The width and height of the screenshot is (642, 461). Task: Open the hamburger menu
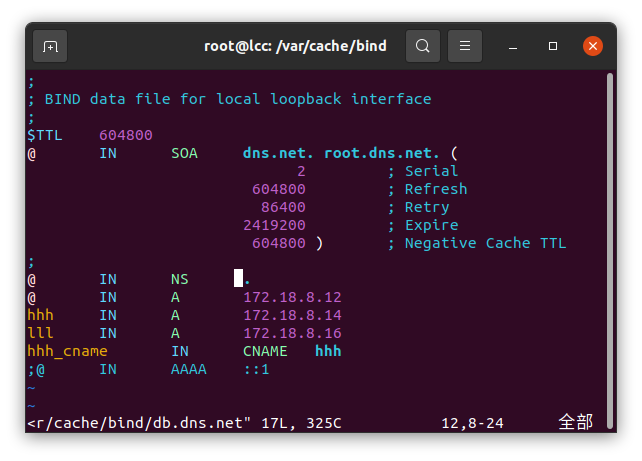click(x=465, y=46)
